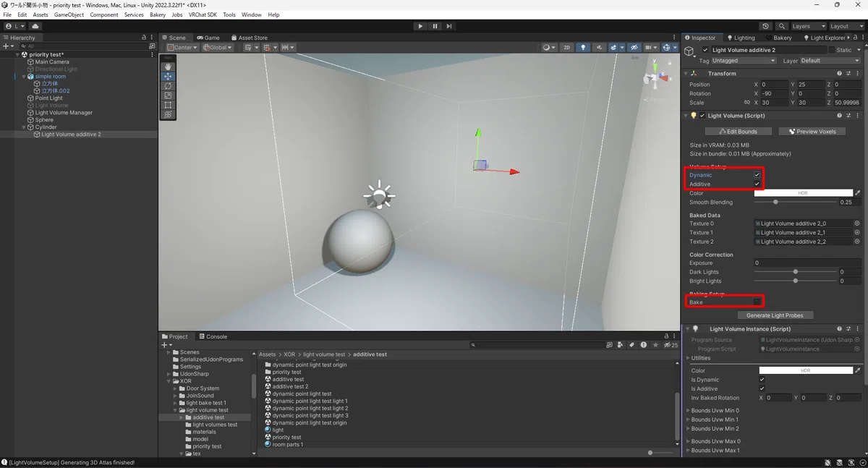
Task: Open the Tag dropdown showing Untagged
Action: click(x=744, y=61)
